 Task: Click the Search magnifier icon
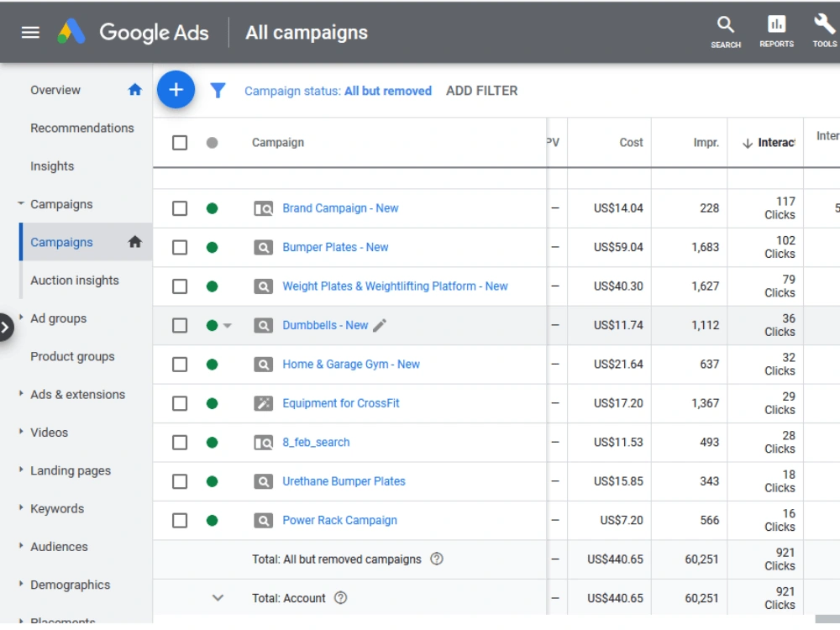tap(726, 24)
